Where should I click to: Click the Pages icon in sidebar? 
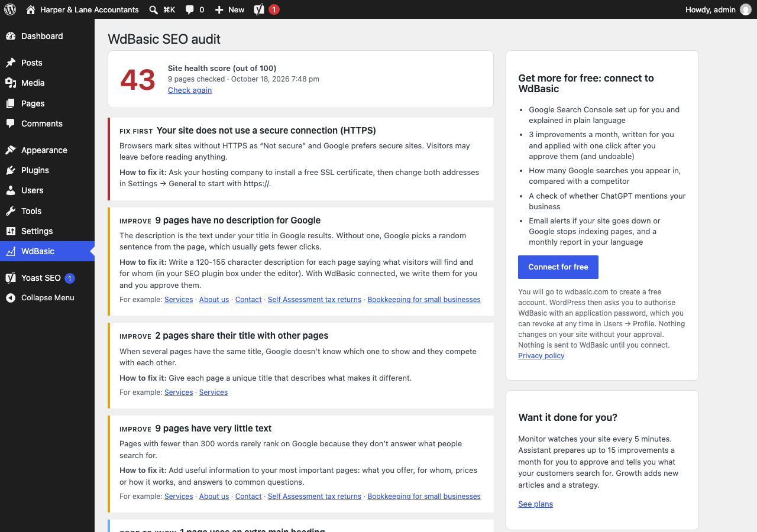(x=11, y=103)
